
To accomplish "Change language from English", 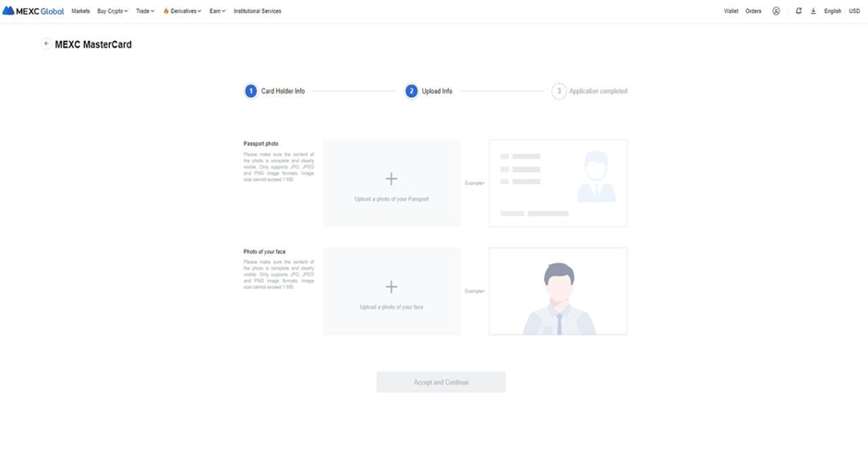I will point(833,11).
